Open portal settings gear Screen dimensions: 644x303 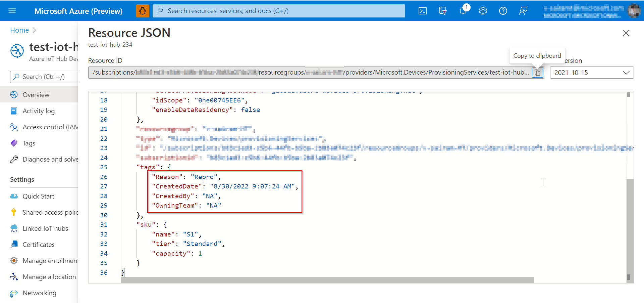[x=483, y=11]
